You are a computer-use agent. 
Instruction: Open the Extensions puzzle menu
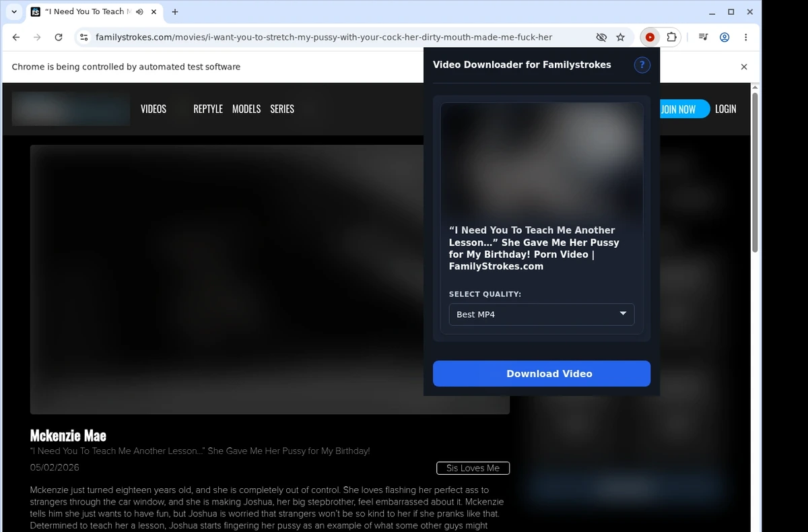click(x=671, y=37)
